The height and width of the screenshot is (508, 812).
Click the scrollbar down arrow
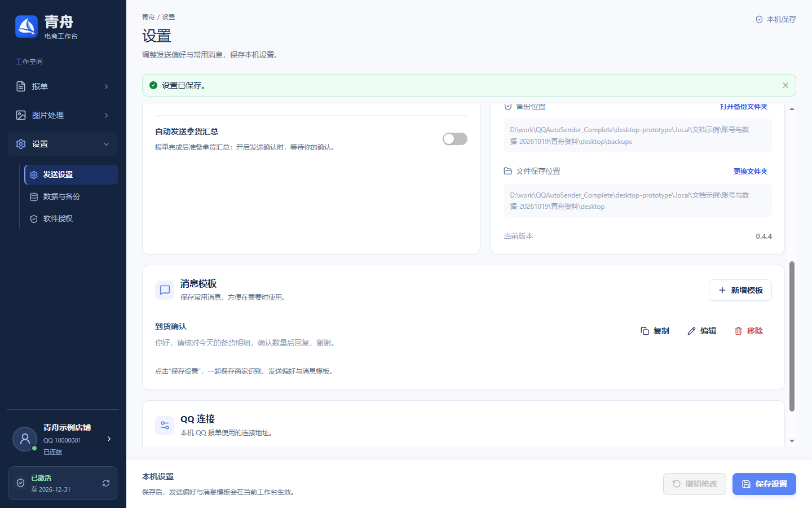click(792, 441)
